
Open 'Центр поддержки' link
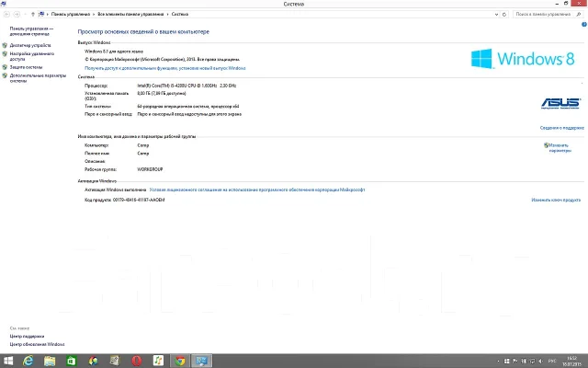tap(27, 337)
